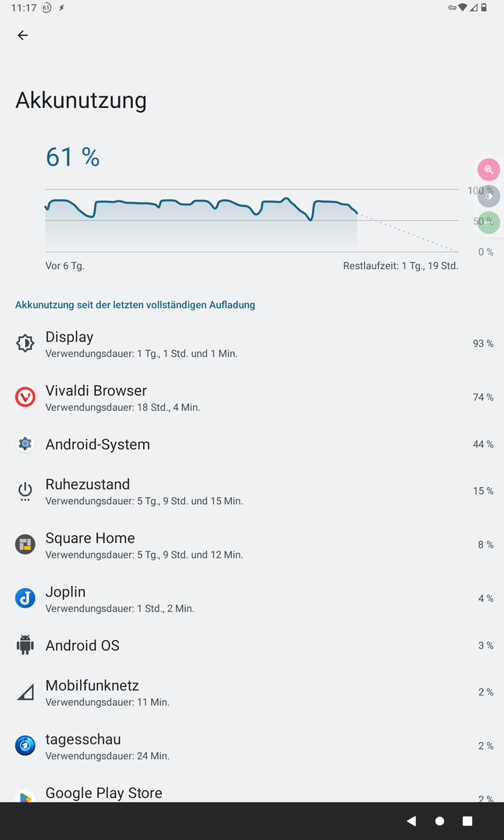Tap the Ruhezustand power icon

[x=25, y=491]
